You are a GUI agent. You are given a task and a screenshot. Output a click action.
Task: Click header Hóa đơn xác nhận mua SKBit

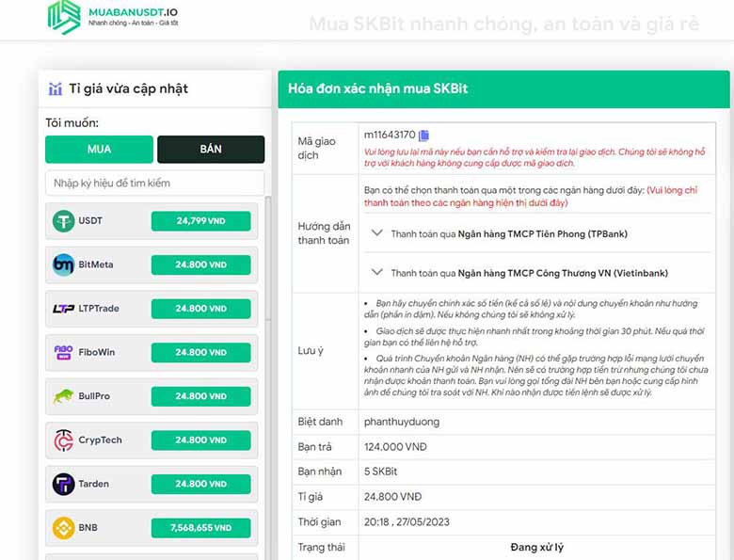(x=377, y=88)
